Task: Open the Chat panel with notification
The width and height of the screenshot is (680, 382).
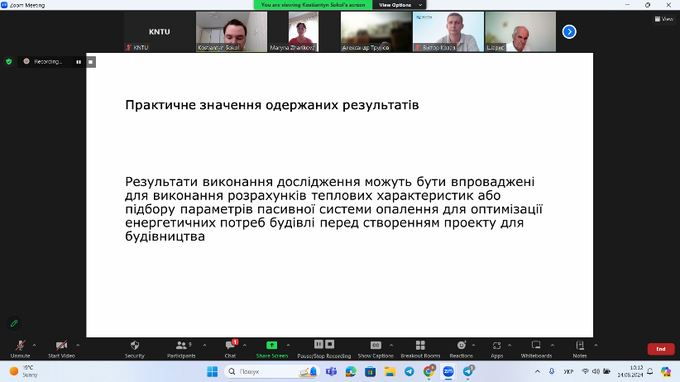Action: click(230, 346)
